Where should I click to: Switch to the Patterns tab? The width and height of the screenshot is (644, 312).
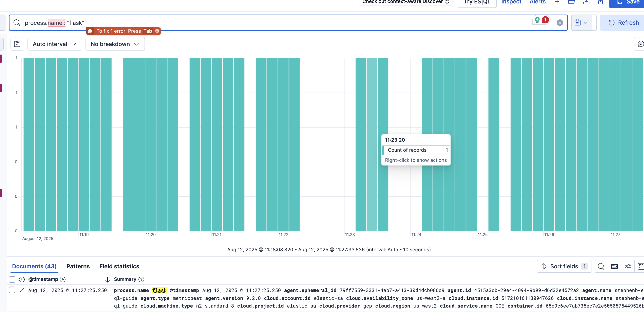[78, 266]
